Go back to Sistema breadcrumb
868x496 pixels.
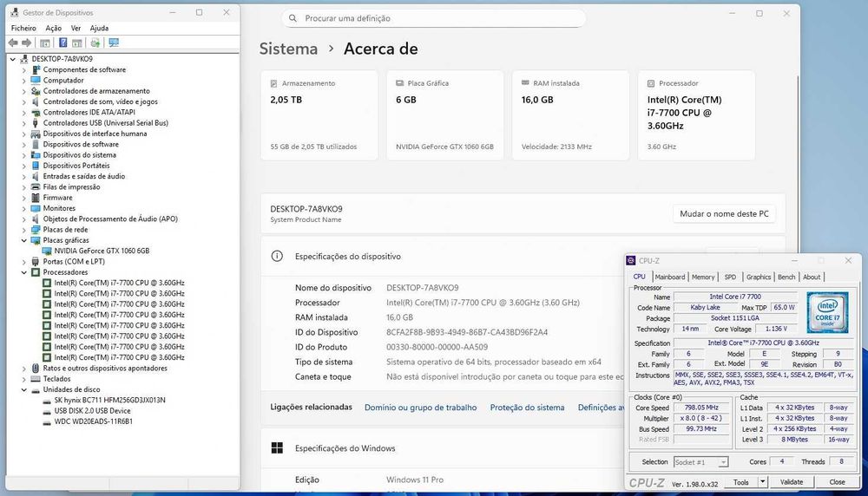coord(288,49)
